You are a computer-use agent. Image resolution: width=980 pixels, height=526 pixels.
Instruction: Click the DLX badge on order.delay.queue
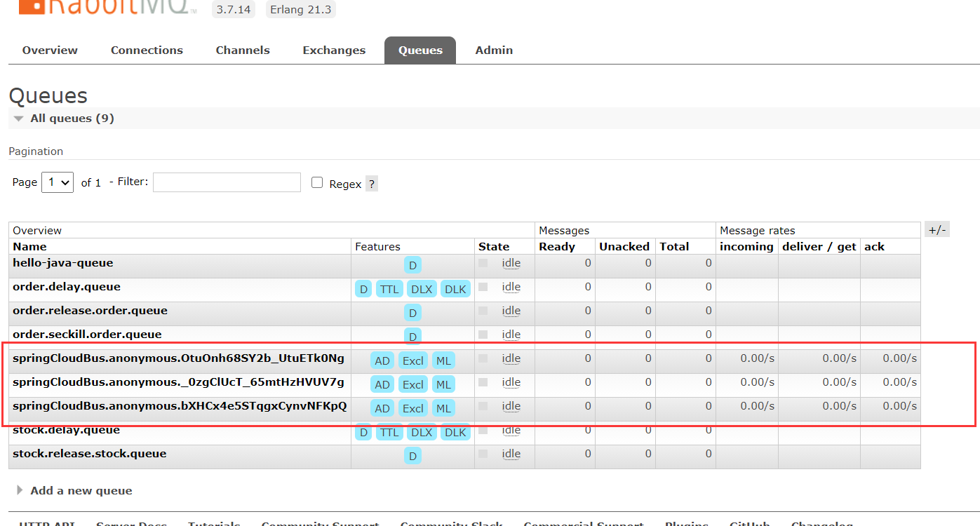pyautogui.click(x=422, y=289)
